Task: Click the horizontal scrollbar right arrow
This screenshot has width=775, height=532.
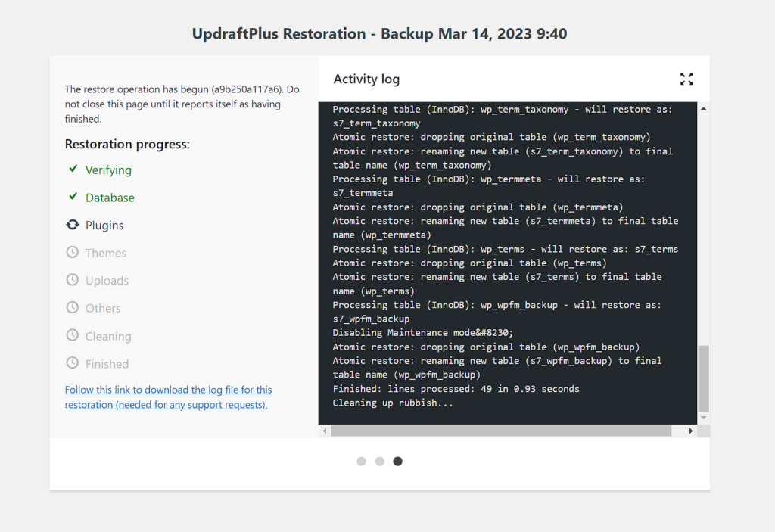Action: [x=690, y=431]
